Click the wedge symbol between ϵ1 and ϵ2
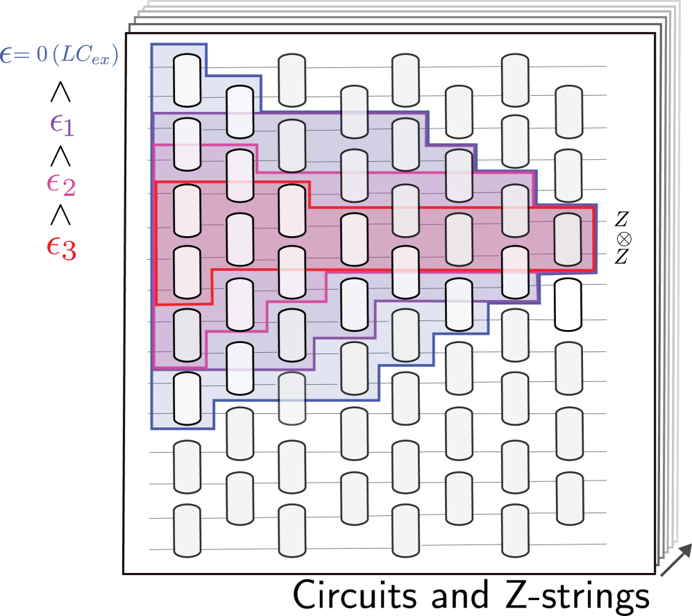 tap(60, 156)
